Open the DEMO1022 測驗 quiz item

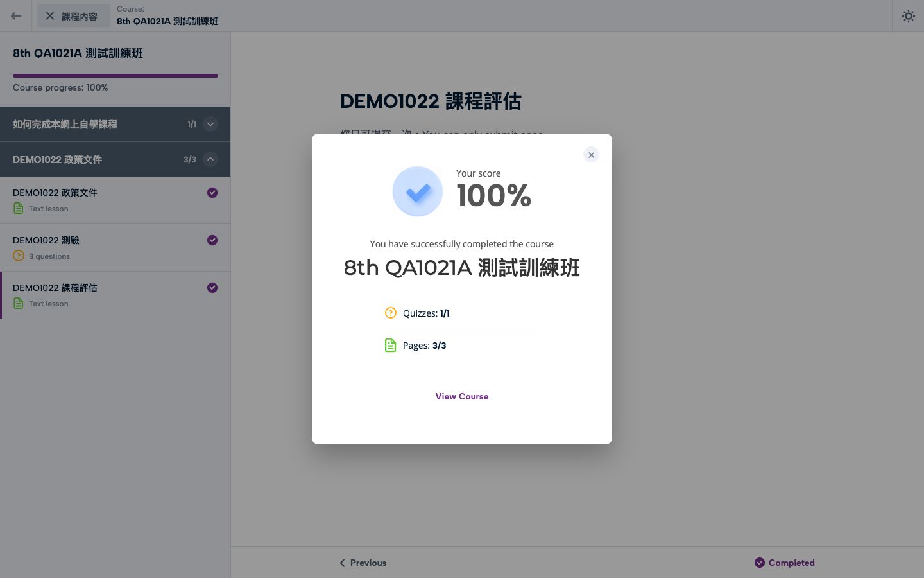pyautogui.click(x=116, y=247)
